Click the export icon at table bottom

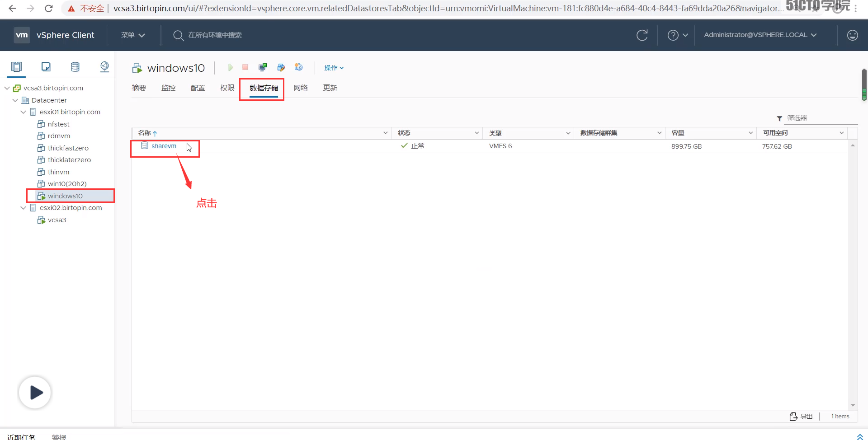point(793,417)
